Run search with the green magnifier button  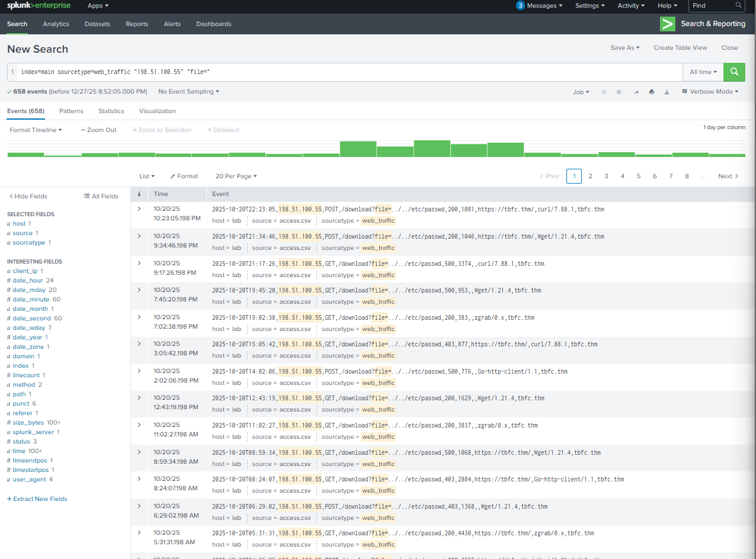click(x=734, y=72)
